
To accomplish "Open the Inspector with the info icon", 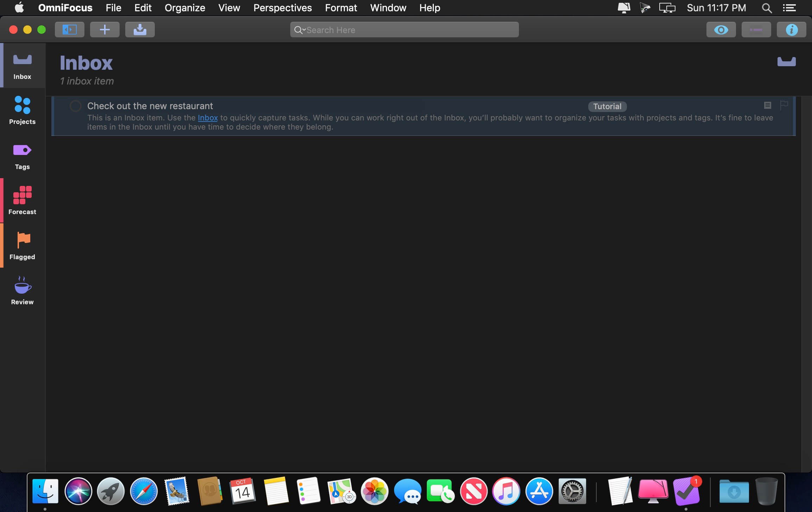I will 791,30.
